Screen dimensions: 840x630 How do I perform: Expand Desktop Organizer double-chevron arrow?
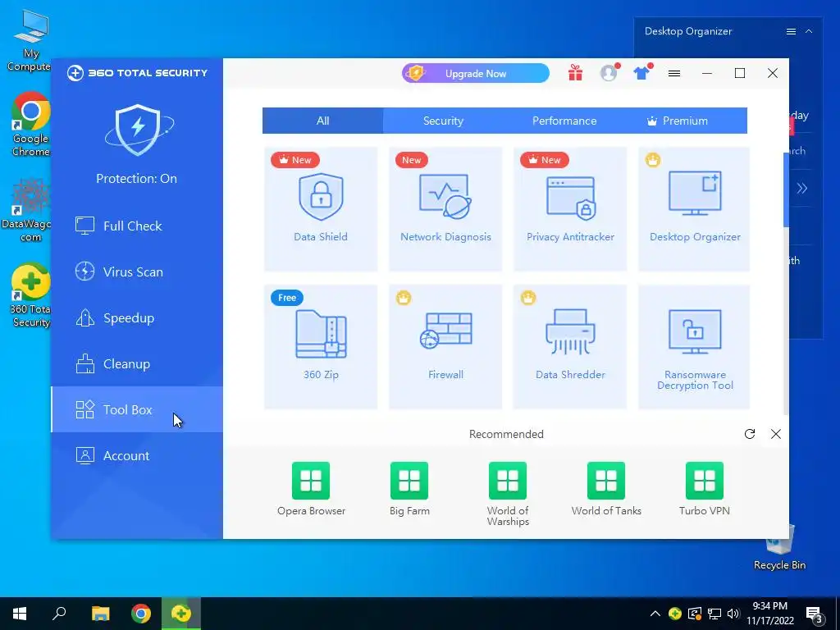point(802,188)
